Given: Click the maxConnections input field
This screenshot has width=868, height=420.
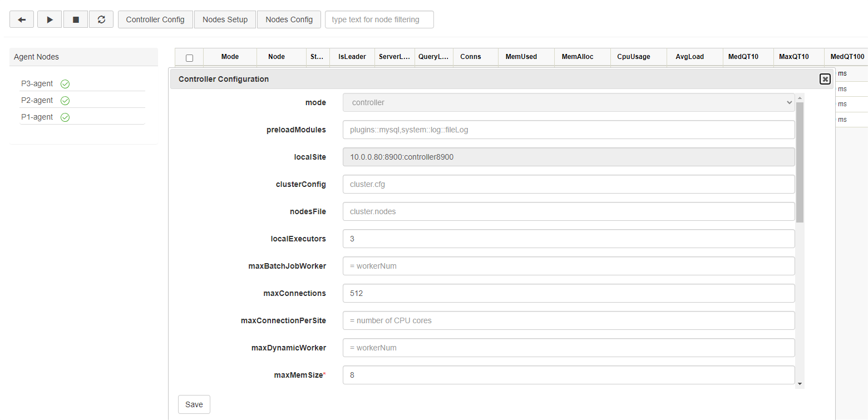Looking at the screenshot, I should point(568,293).
